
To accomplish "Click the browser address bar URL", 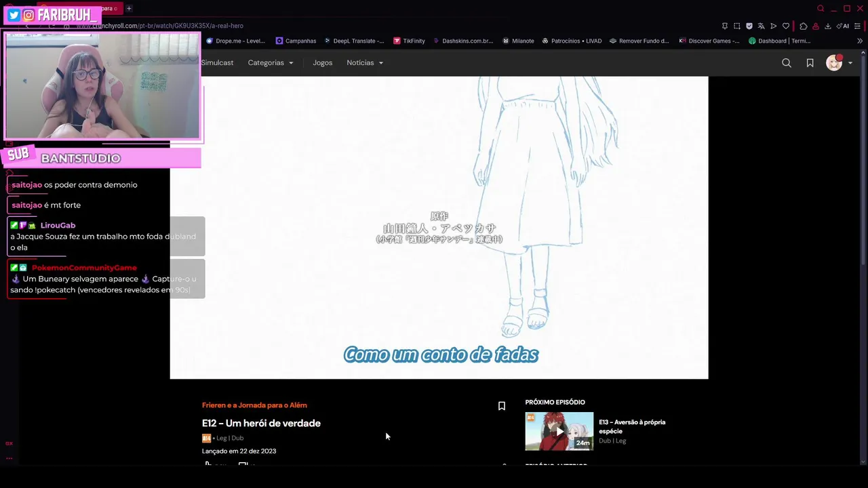I will 159,26.
